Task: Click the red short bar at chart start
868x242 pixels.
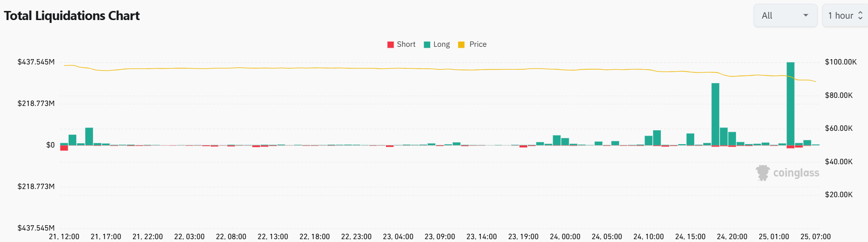Action: point(64,148)
